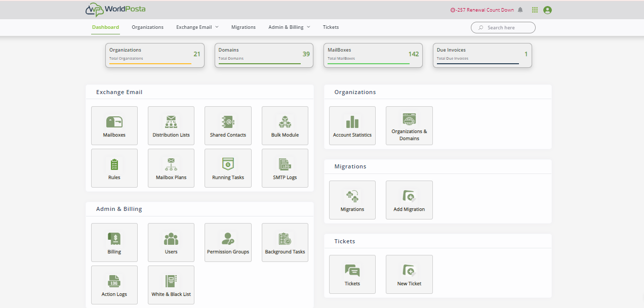The height and width of the screenshot is (308, 644).
Task: Open the SMTP Logs icon
Action: pos(285,165)
